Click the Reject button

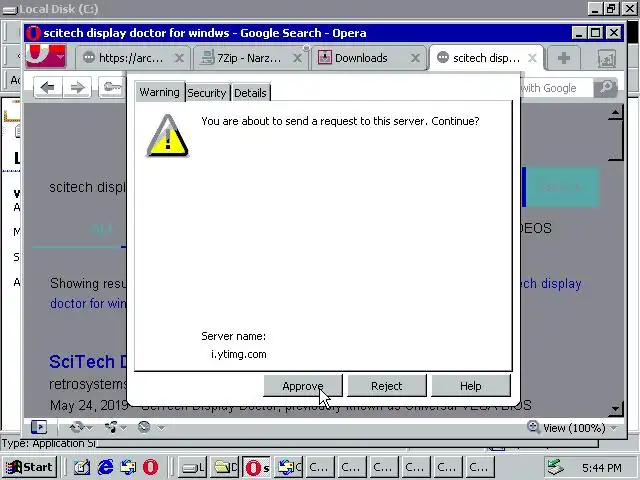click(x=387, y=386)
